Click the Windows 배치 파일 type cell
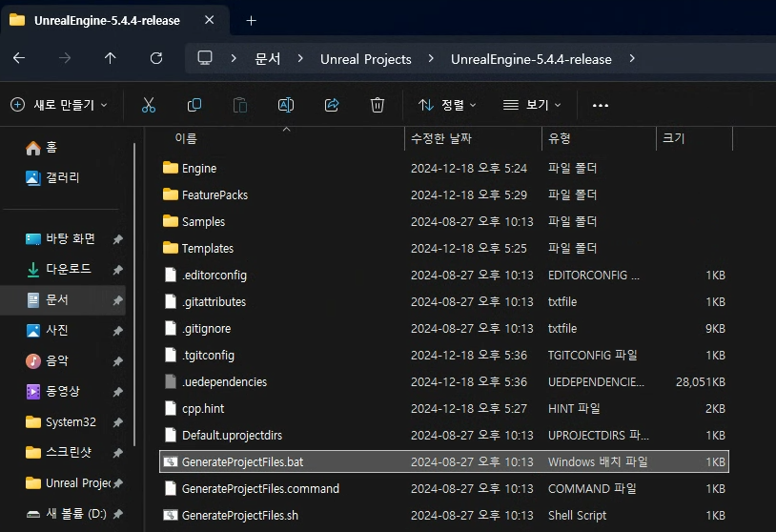Viewport: 776px width, 532px height. (598, 462)
